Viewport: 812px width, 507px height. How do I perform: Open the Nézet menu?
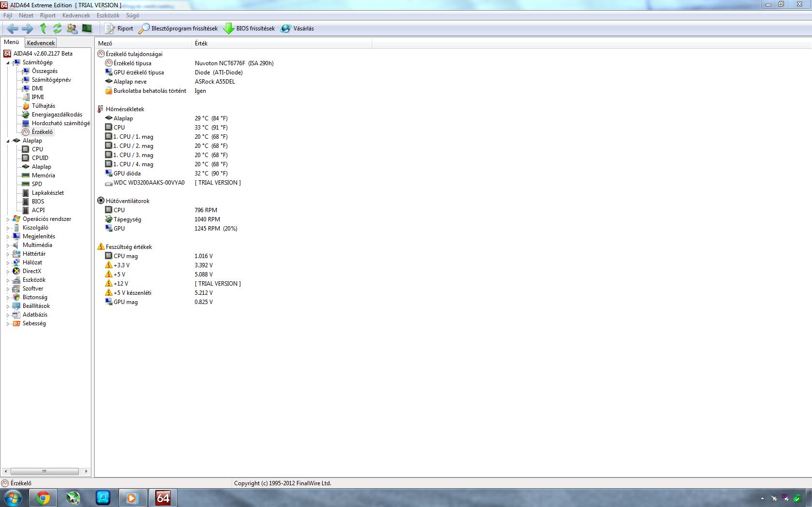26,15
